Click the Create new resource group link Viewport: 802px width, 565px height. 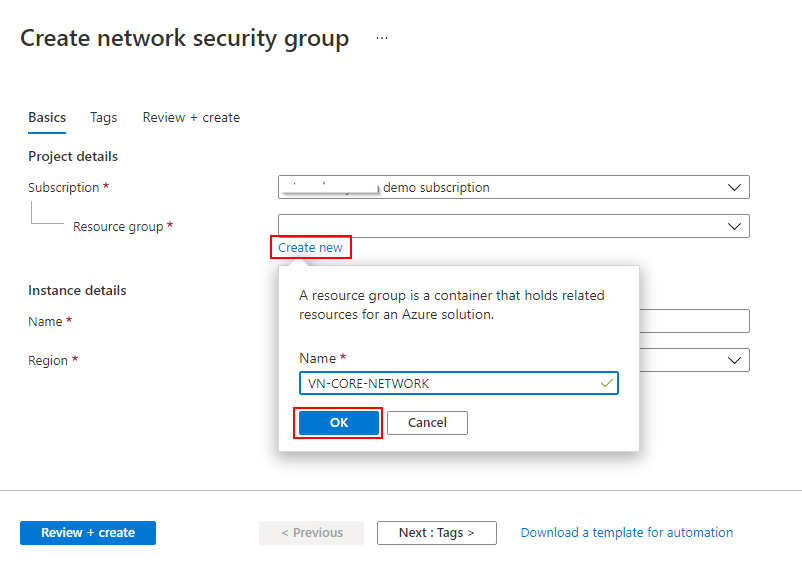point(310,247)
